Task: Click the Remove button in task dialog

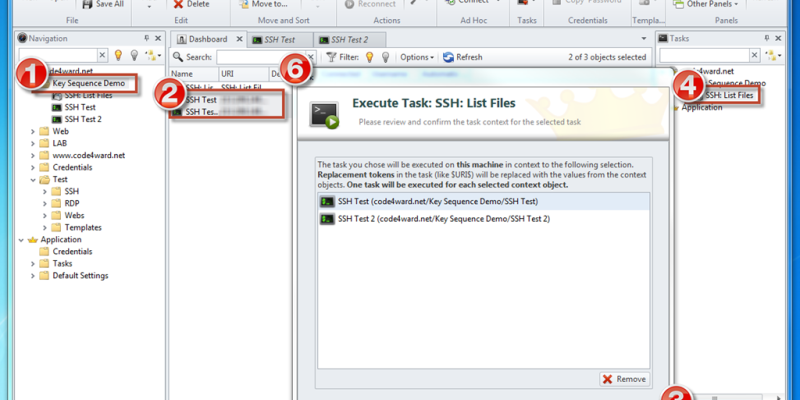Action: click(x=625, y=379)
